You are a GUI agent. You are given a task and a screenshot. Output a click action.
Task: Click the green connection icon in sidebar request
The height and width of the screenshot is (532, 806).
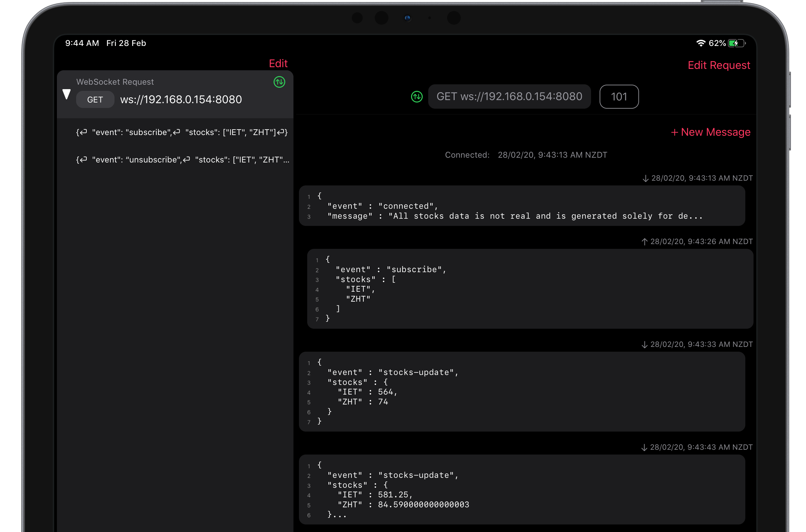point(279,82)
